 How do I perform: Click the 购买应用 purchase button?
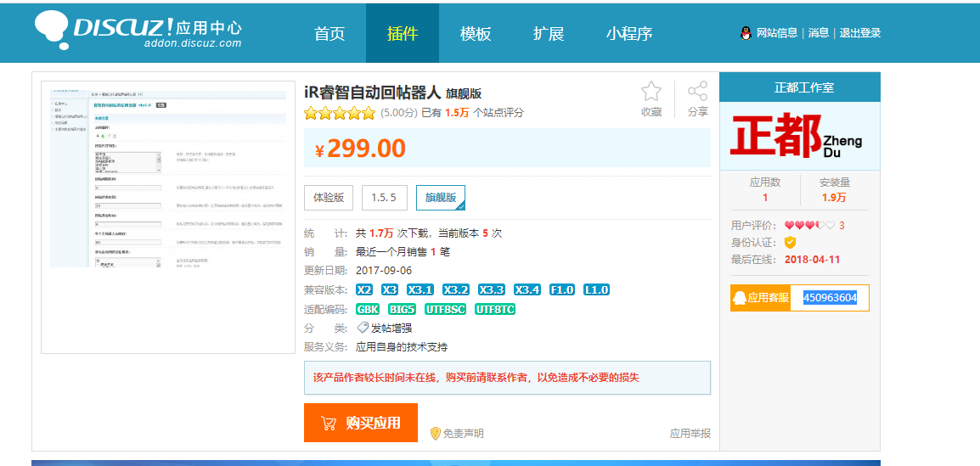[361, 423]
